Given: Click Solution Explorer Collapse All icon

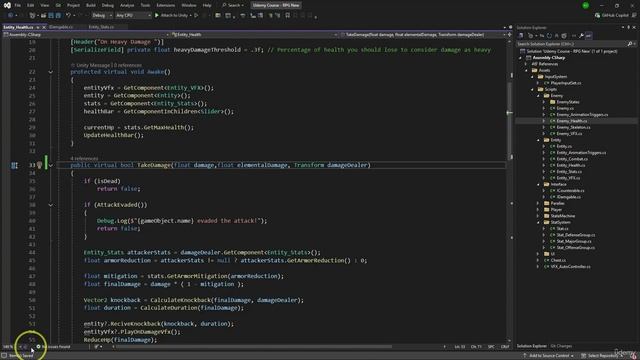Looking at the screenshot, I should [557, 36].
